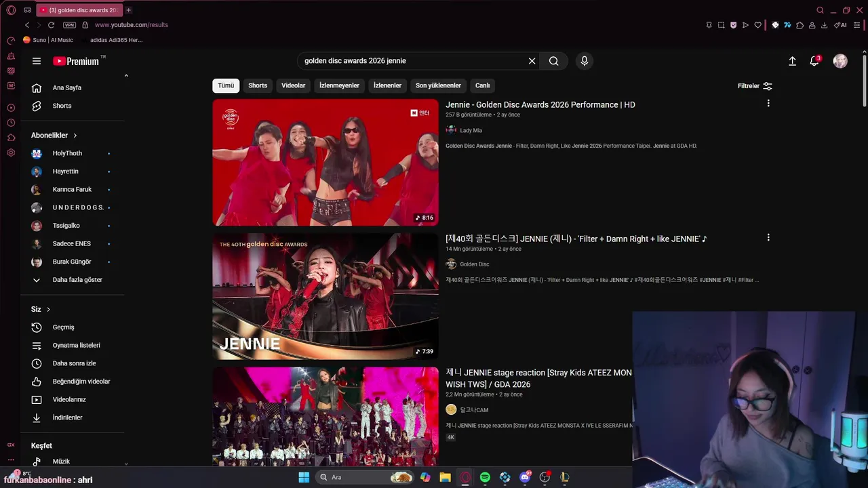This screenshot has width=868, height=488.
Task: Open 달고나CAM channel link
Action: [x=474, y=410]
